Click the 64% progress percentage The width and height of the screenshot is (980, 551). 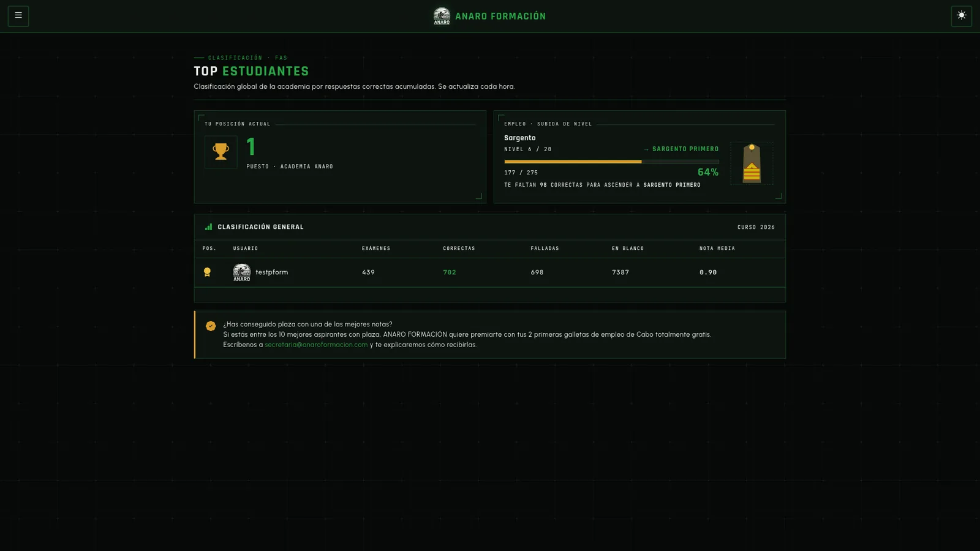pyautogui.click(x=708, y=173)
